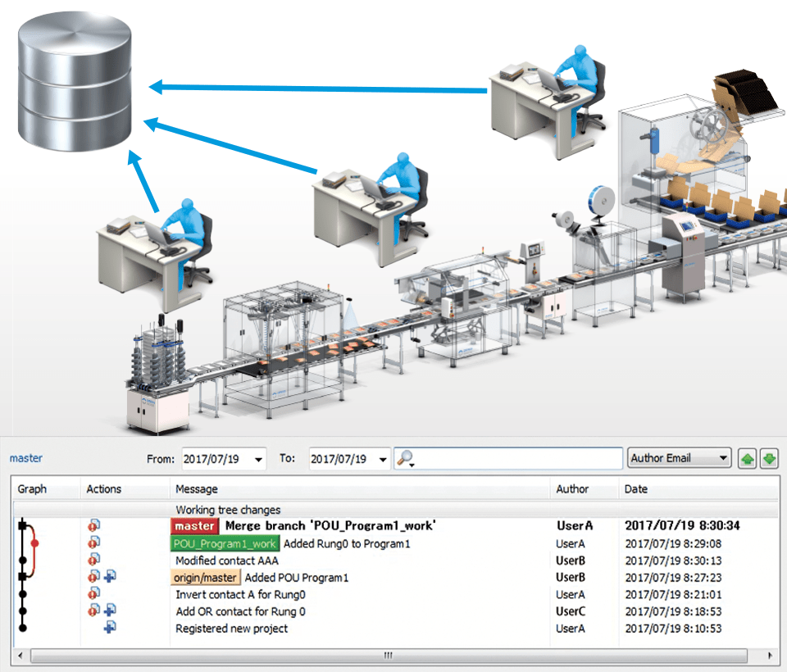This screenshot has width=787, height=672.
Task: Click blue plus icon on origin/master row
Action: click(x=110, y=577)
